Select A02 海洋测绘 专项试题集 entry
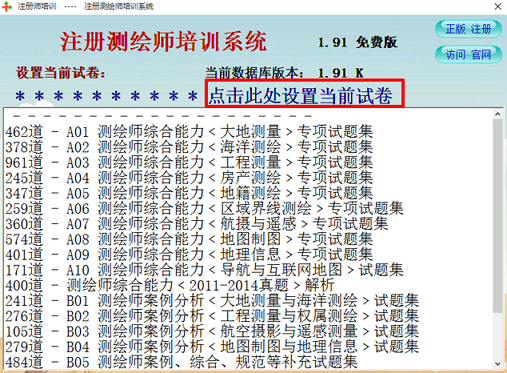507x373 pixels. point(189,147)
